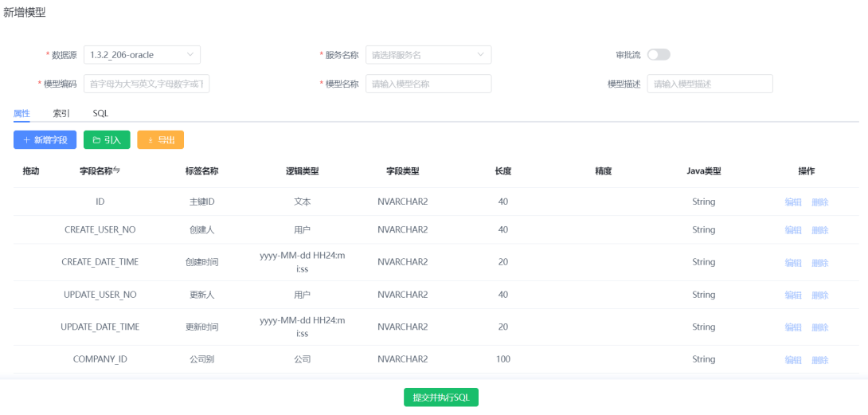This screenshot has width=868, height=415.
Task: Open the 服务名称 dropdown
Action: click(428, 54)
